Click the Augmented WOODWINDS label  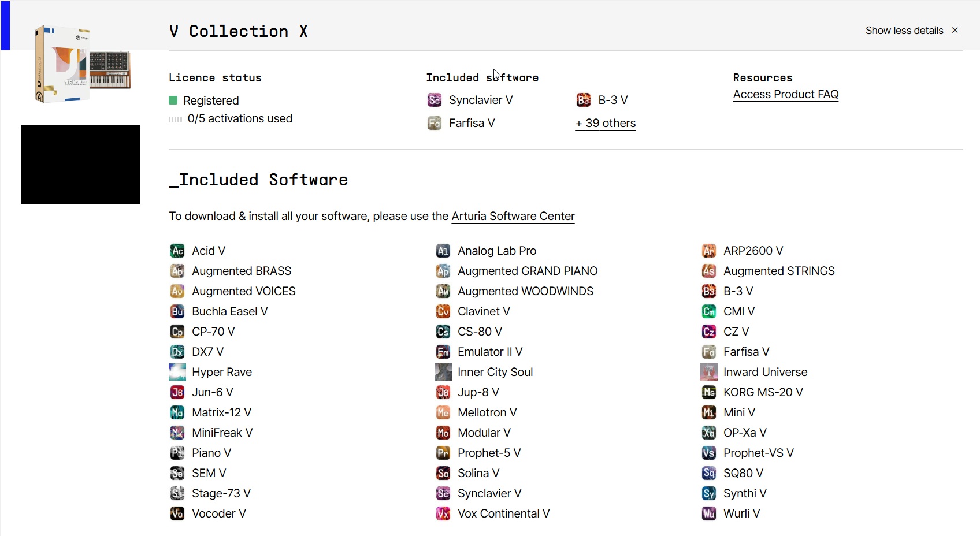[526, 291]
